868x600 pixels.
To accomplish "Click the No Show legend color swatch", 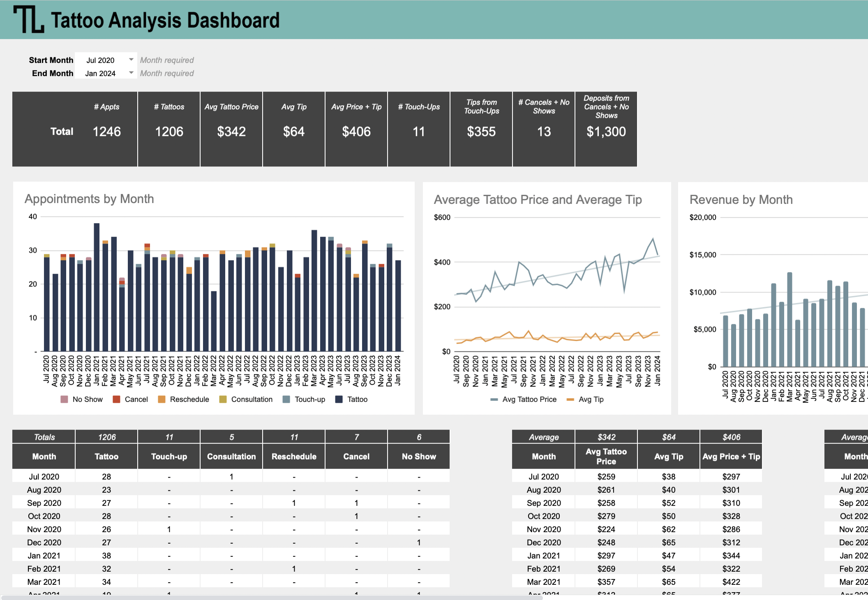I will pos(64,399).
